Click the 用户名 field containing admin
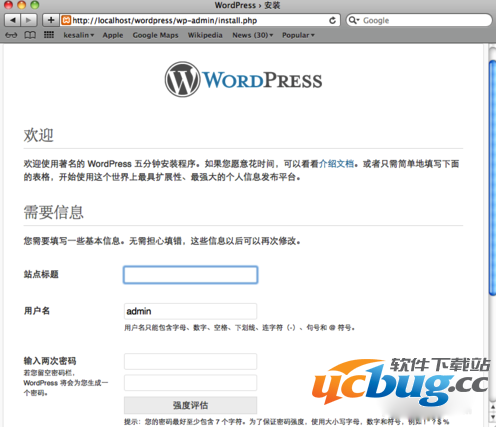The width and height of the screenshot is (496, 427). [191, 311]
